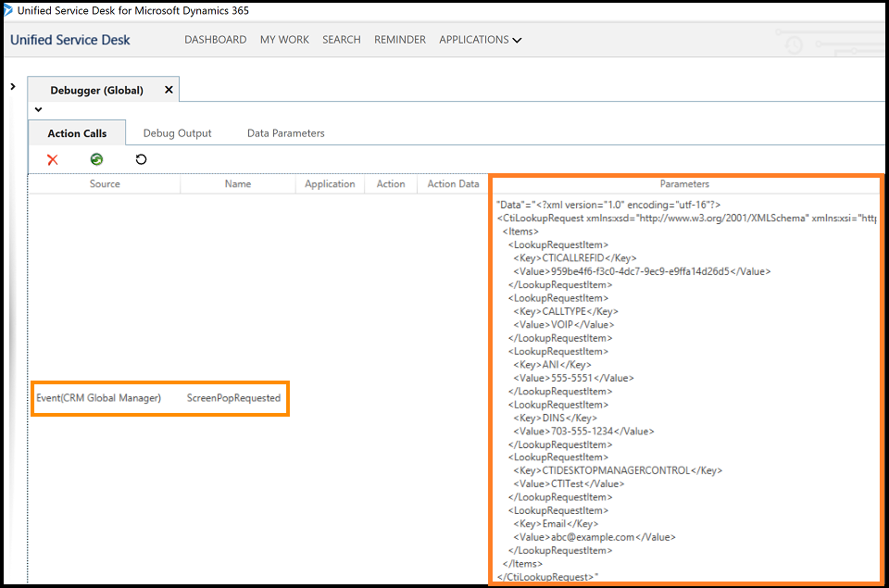Open the REMINDER menu item
This screenshot has height=588, width=889.
tap(400, 40)
